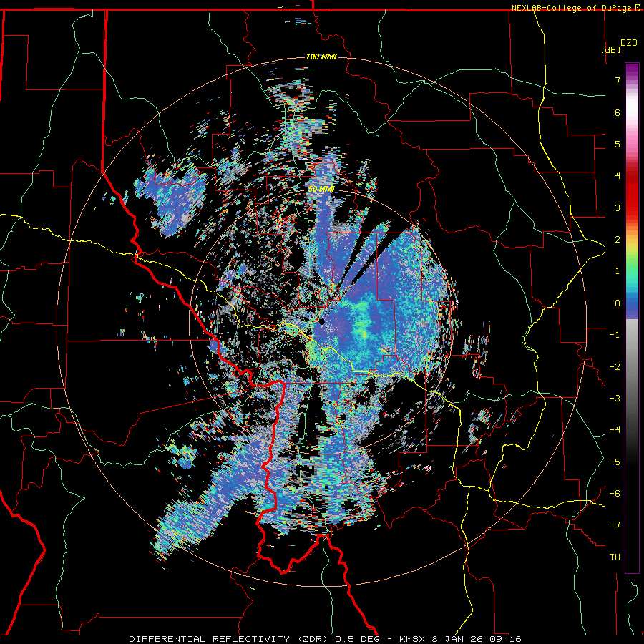
Task: Click the 5 value on the color scale
Action: tap(618, 144)
